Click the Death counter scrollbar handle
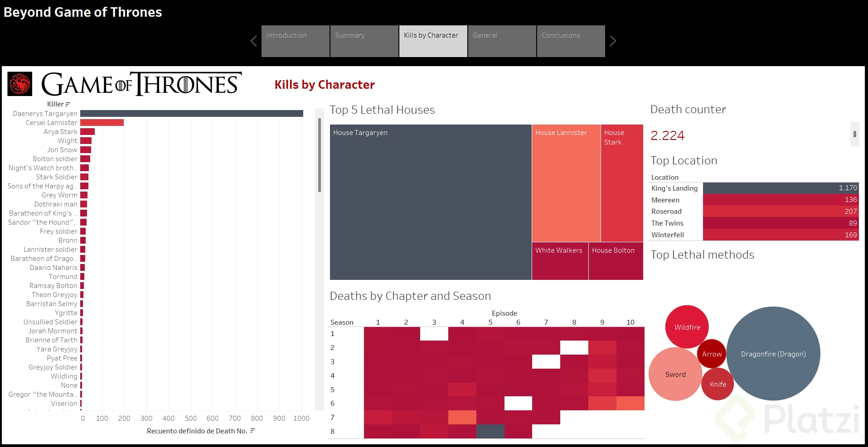The height and width of the screenshot is (447, 868). pyautogui.click(x=854, y=134)
